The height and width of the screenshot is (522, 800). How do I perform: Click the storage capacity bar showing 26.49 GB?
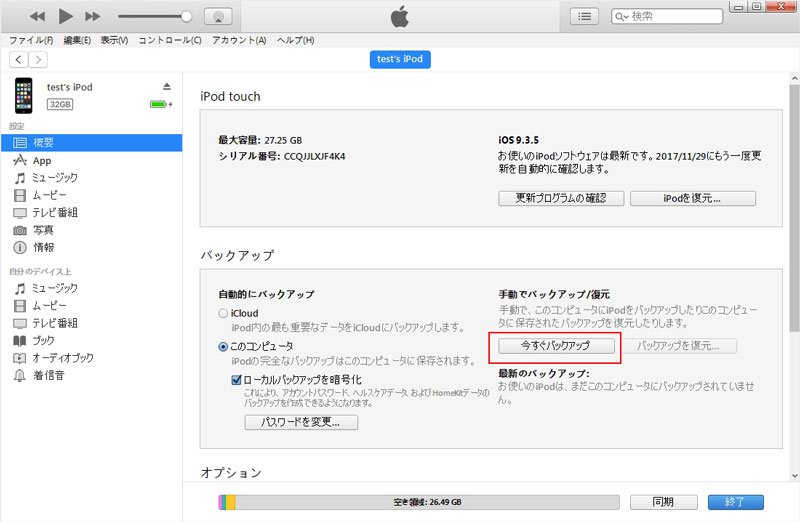tap(419, 502)
